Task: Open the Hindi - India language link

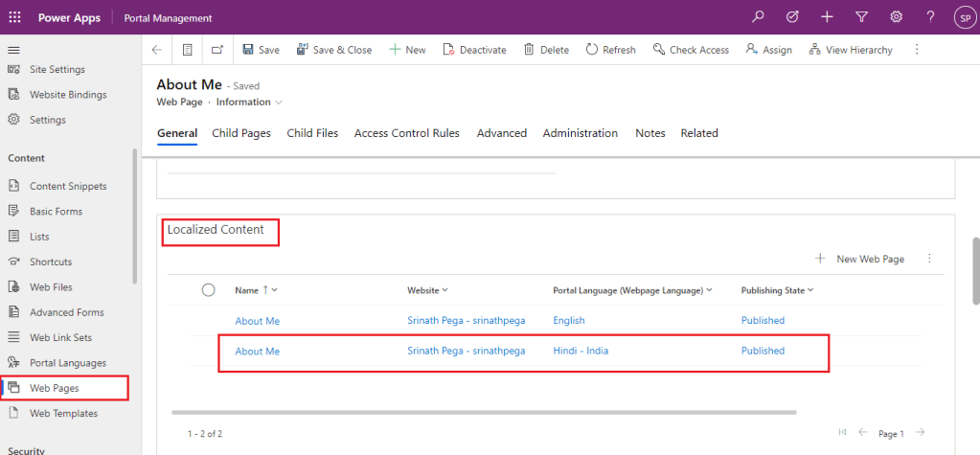Action: pyautogui.click(x=581, y=352)
